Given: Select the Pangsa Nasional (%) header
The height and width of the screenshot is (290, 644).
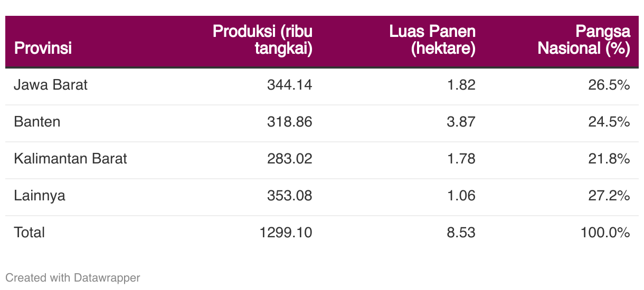Looking at the screenshot, I should (x=584, y=40).
